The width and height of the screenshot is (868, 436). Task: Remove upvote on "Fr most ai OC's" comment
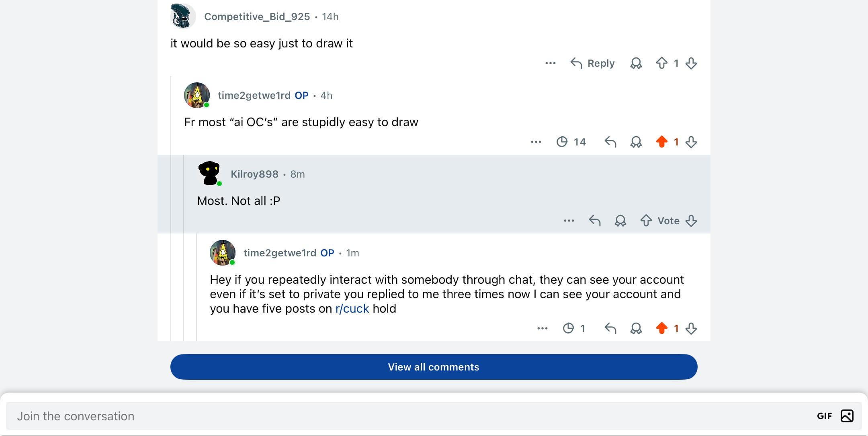pyautogui.click(x=661, y=142)
